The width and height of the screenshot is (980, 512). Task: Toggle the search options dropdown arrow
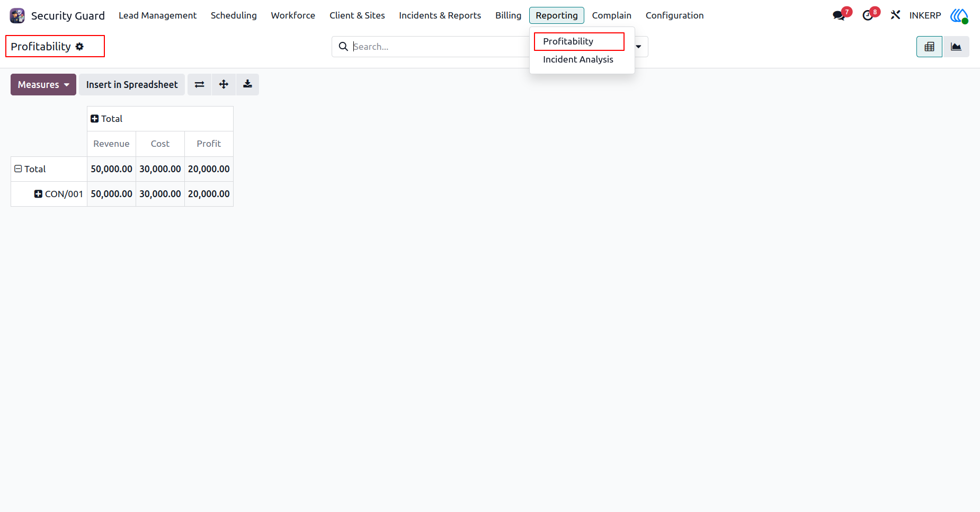[639, 47]
